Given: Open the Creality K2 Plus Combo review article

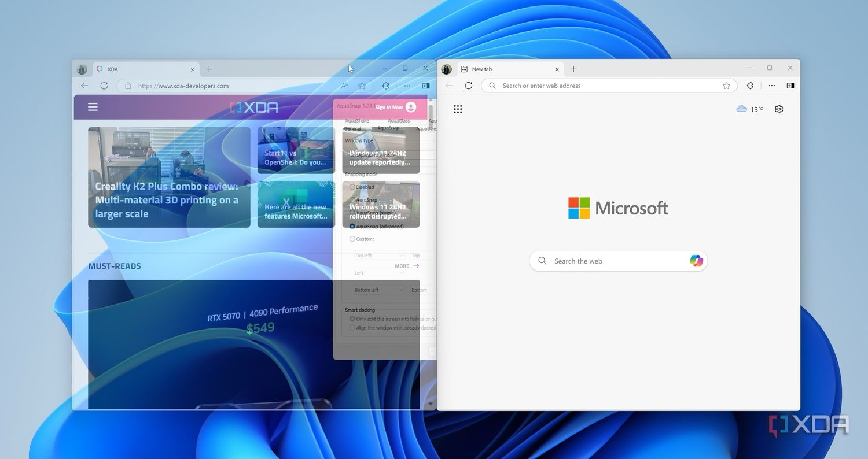Looking at the screenshot, I should click(169, 177).
